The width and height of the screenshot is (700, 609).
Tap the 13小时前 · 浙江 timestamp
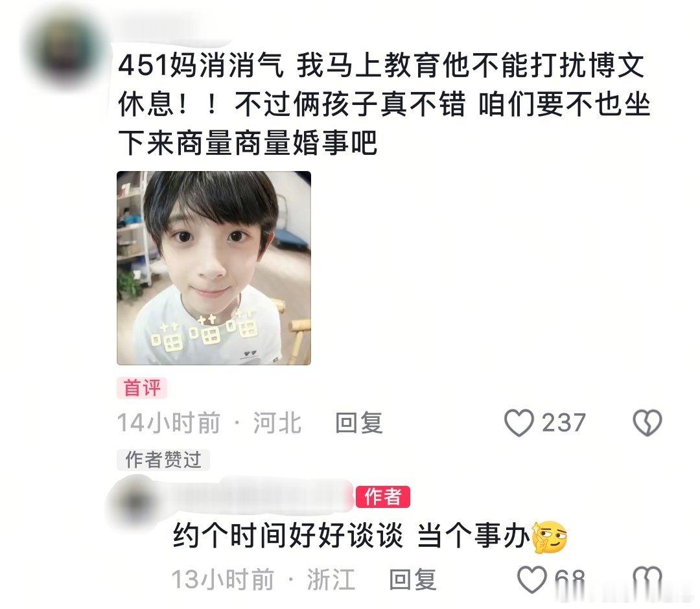263,580
